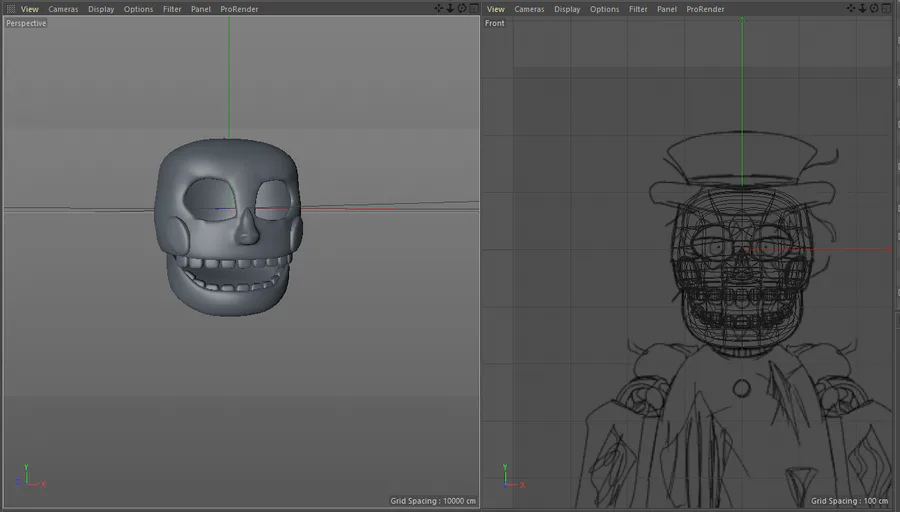
Task: Open Panel menu in the Front viewport
Action: coord(666,9)
